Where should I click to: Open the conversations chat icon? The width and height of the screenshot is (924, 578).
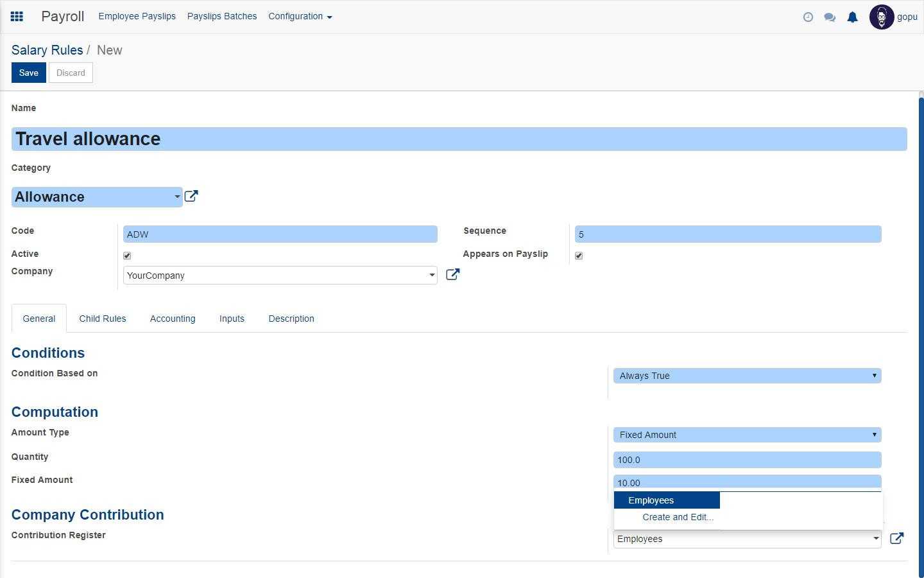coord(830,17)
